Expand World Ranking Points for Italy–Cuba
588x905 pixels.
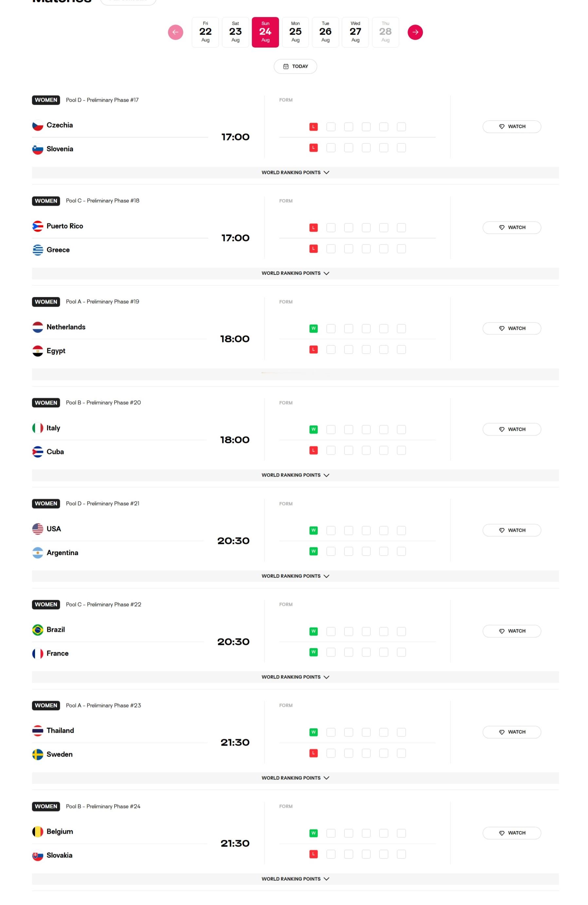click(x=295, y=475)
